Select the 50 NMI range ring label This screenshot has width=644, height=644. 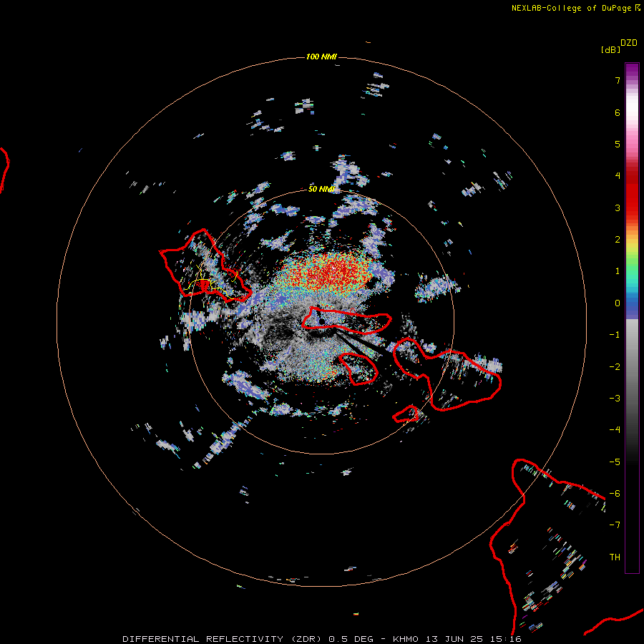321,189
